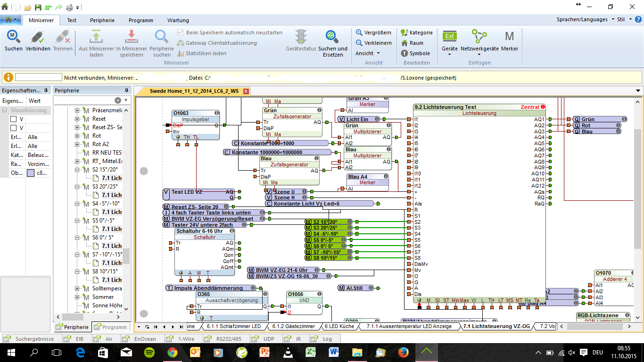Tick the first V checkbox in Eigenschaften
The image size is (644, 362).
[13, 119]
